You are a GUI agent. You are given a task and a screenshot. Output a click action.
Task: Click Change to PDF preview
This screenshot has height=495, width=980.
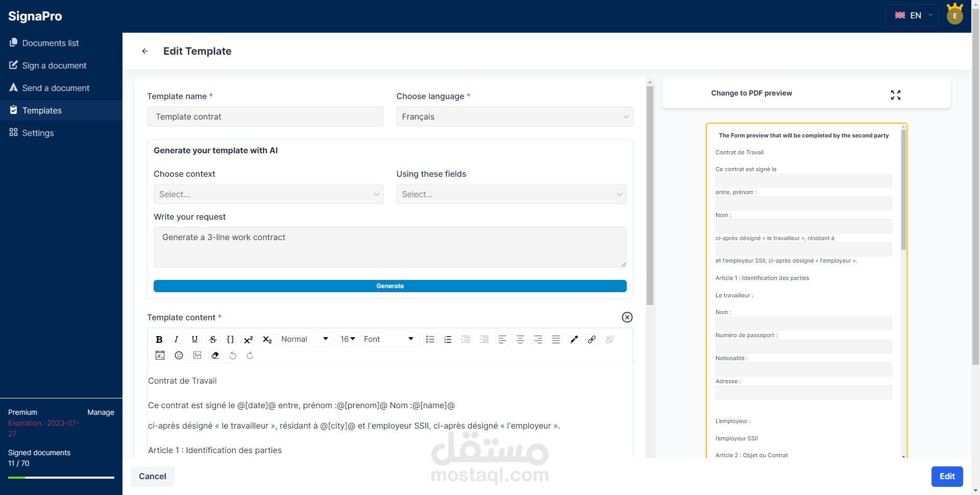pos(751,93)
